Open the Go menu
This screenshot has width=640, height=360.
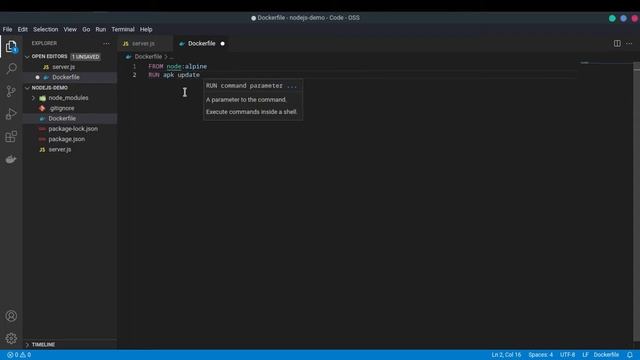click(x=86, y=29)
